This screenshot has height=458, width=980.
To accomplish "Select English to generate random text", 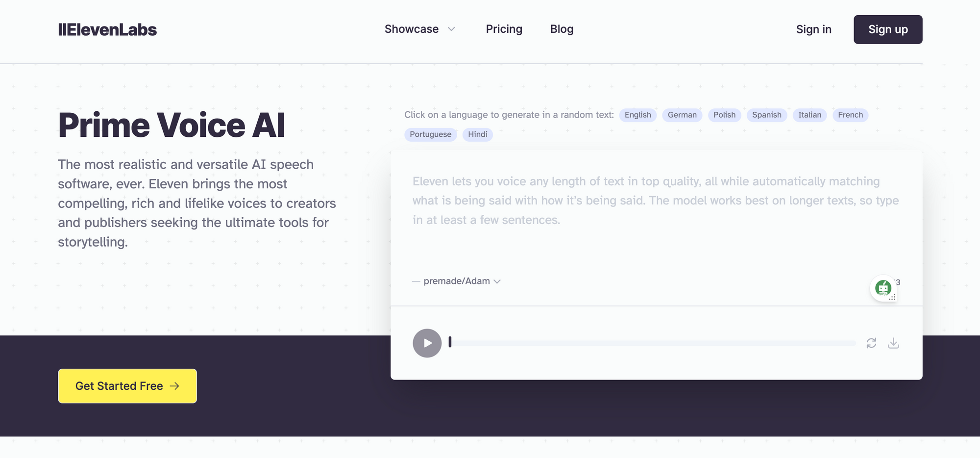I will (x=637, y=115).
